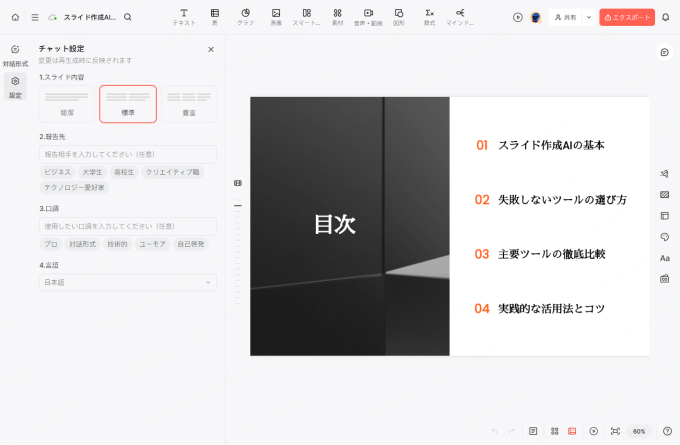Select the 目次 title on slide
The image size is (680, 445).
click(x=335, y=224)
